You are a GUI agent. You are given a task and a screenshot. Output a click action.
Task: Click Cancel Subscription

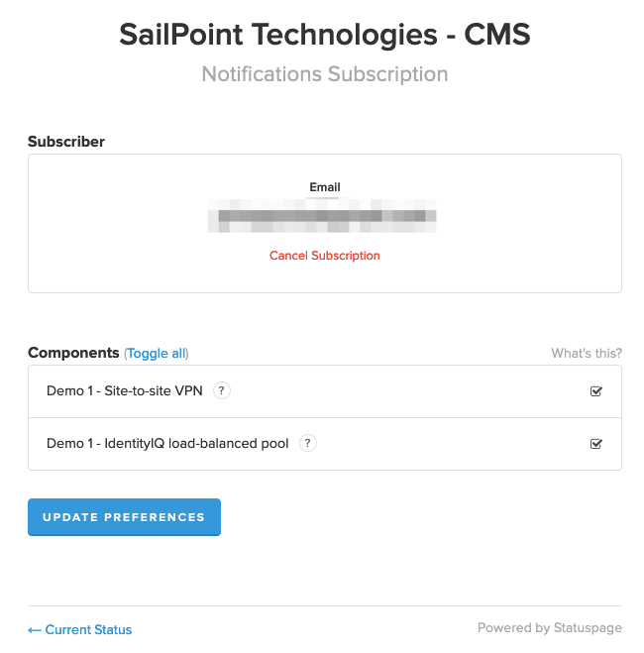(x=325, y=256)
